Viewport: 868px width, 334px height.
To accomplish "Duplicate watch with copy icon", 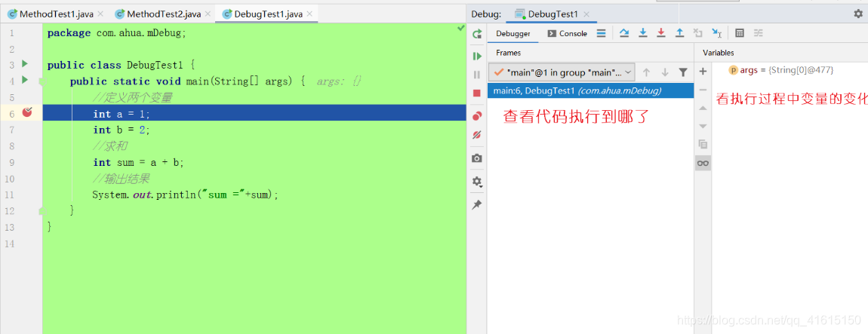I will coord(703,144).
